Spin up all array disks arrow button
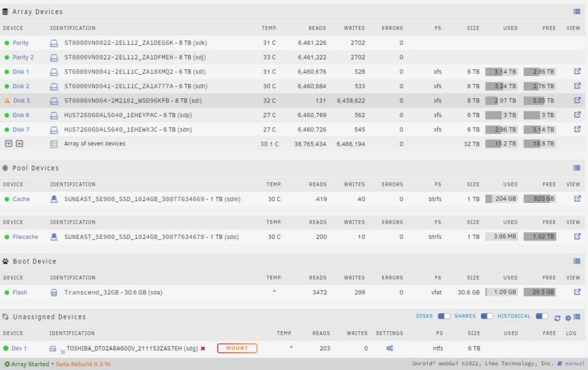The height and width of the screenshot is (370, 588). [x=19, y=144]
